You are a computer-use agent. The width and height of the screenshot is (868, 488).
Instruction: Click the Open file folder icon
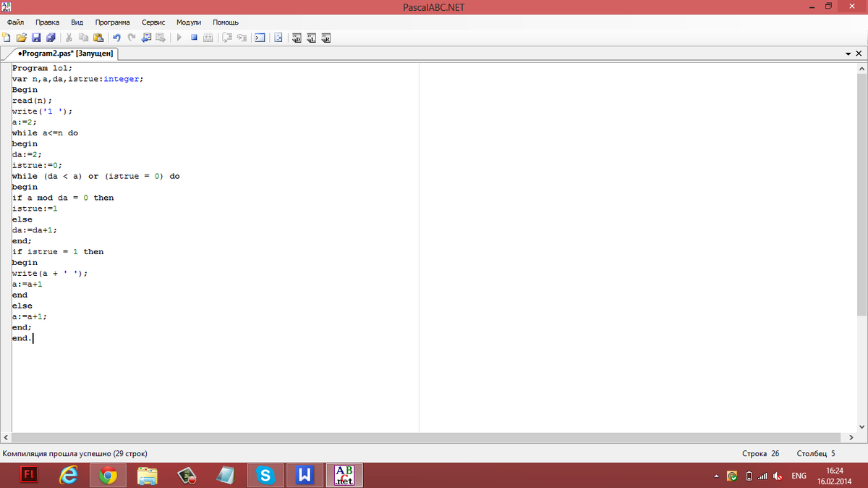pos(21,38)
